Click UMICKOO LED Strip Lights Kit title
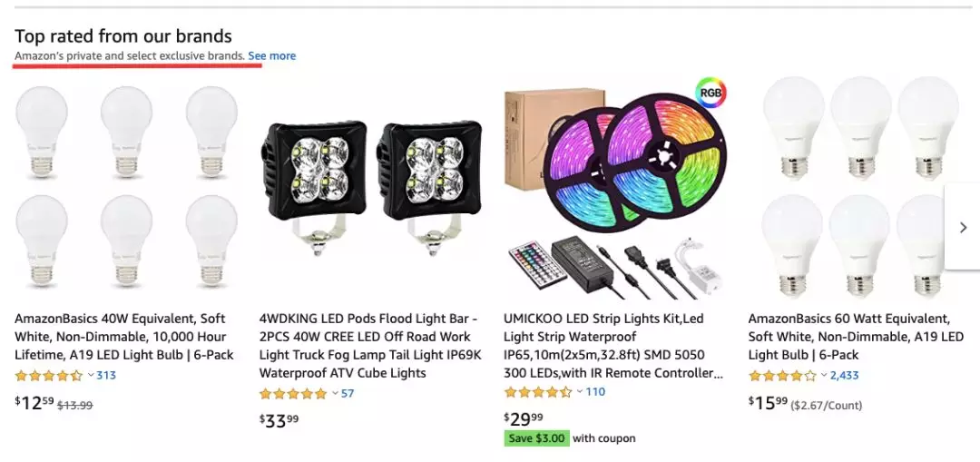Screen dimensions: 980x462 point(613,346)
